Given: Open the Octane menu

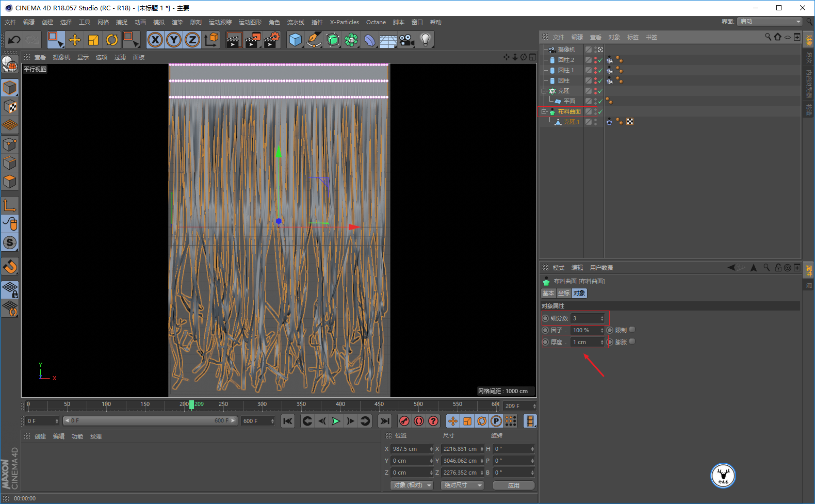Looking at the screenshot, I should tap(376, 22).
